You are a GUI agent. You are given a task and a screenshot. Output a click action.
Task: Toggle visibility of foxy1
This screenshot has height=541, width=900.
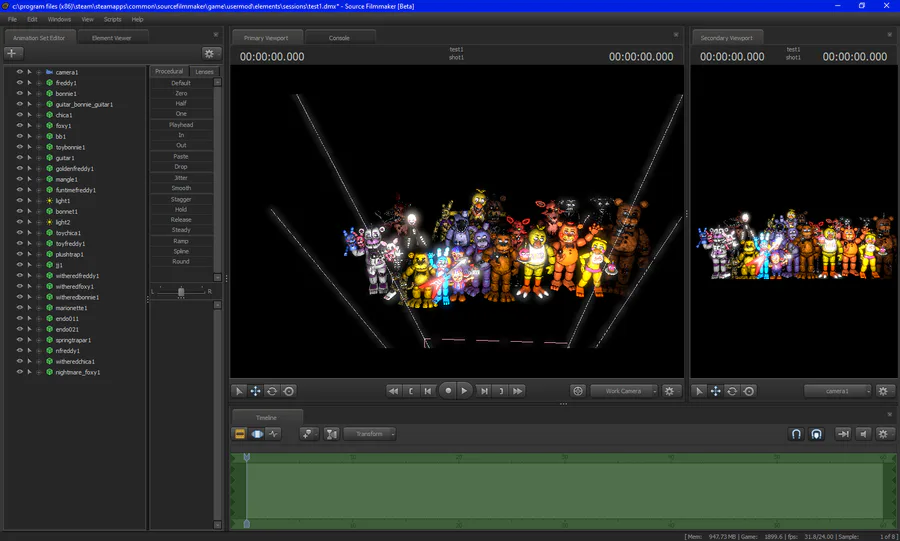click(x=20, y=125)
